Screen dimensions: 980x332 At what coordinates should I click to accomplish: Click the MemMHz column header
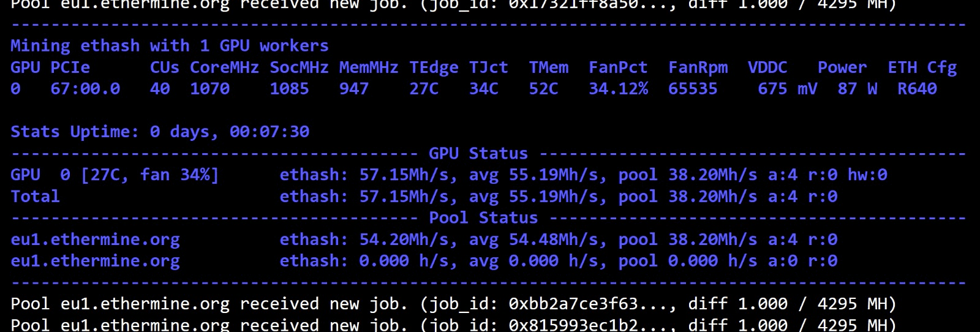pyautogui.click(x=369, y=67)
